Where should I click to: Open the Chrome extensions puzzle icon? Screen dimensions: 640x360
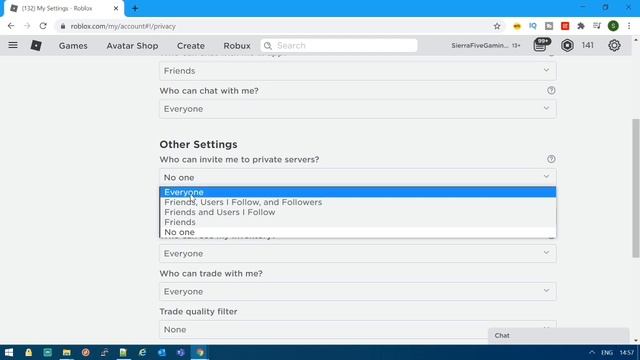point(581,26)
